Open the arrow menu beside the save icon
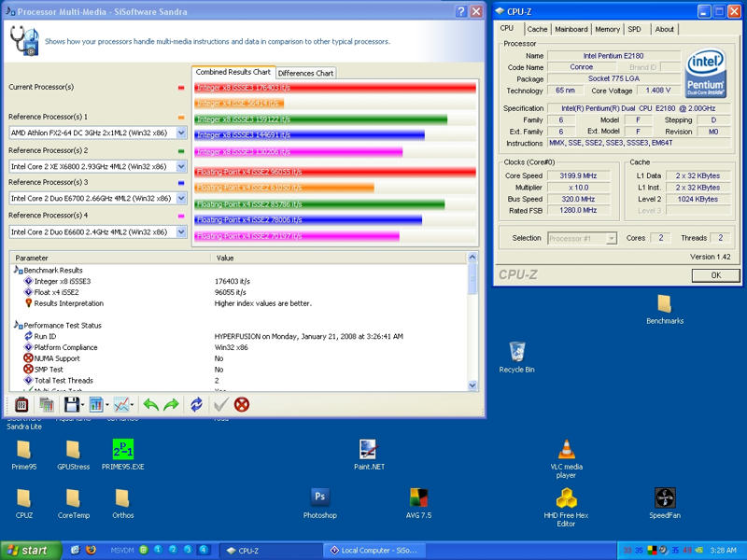This screenshot has height=560, width=747. (83, 405)
